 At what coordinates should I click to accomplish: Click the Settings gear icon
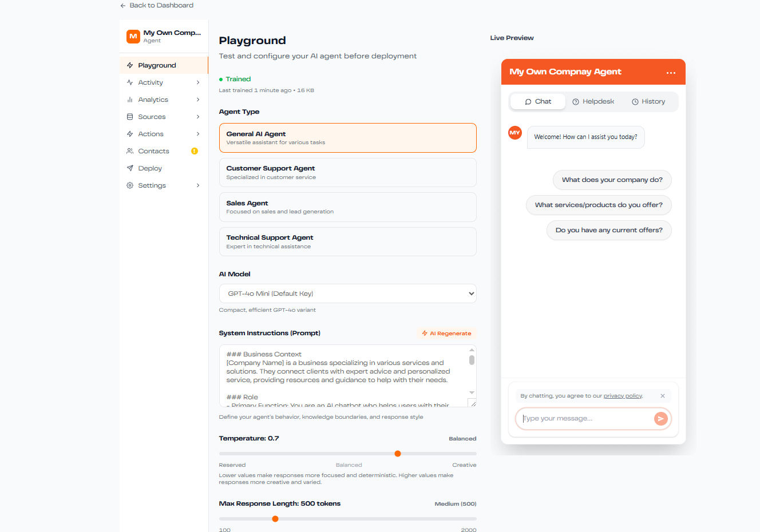click(x=130, y=185)
